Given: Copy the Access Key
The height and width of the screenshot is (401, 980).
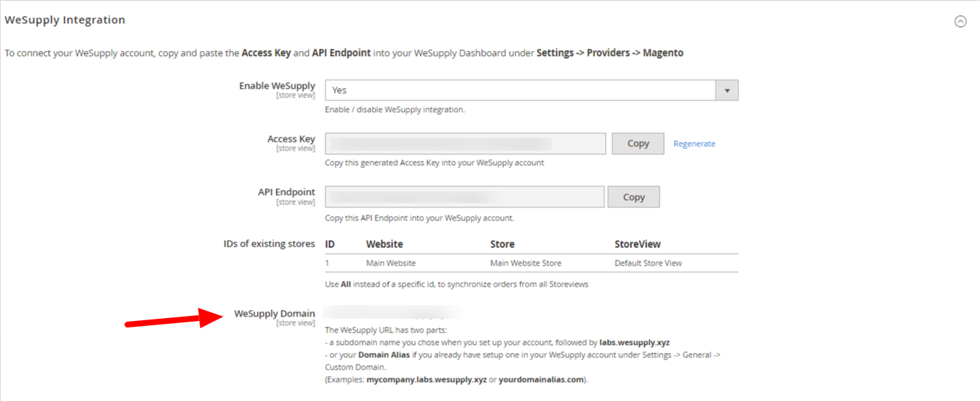Looking at the screenshot, I should (638, 143).
